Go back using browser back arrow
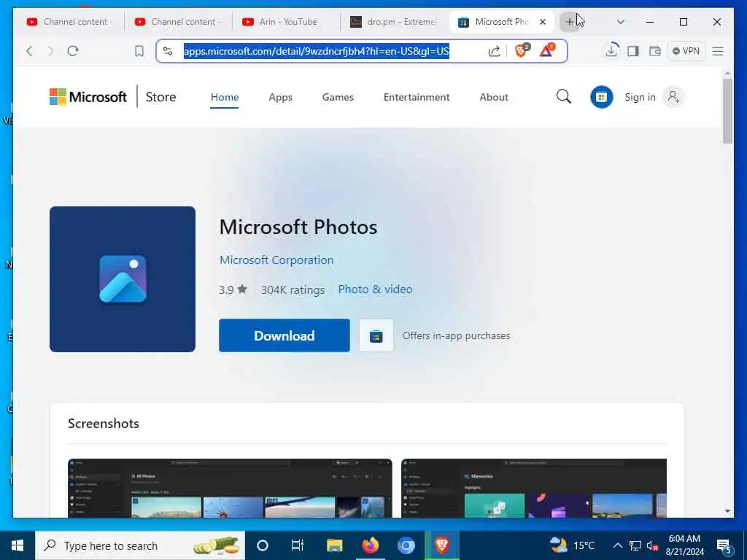This screenshot has height=560, width=747. coord(29,51)
